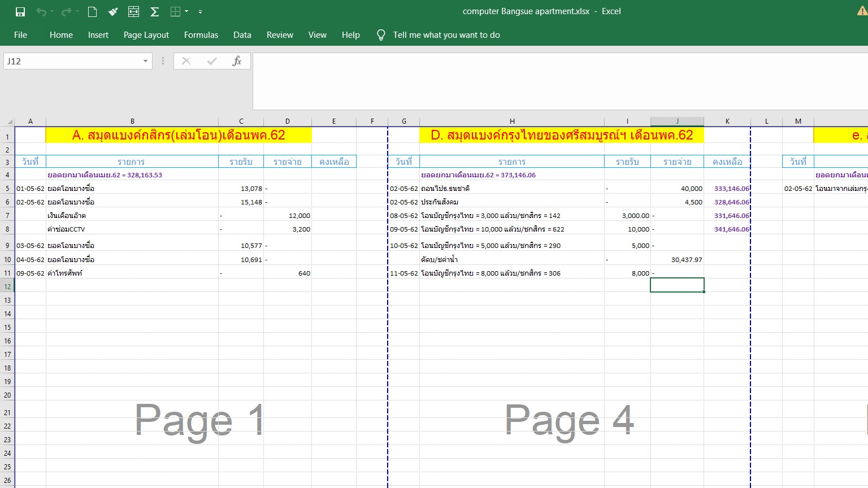
Task: Switch to the Formulas tab
Action: click(x=201, y=35)
